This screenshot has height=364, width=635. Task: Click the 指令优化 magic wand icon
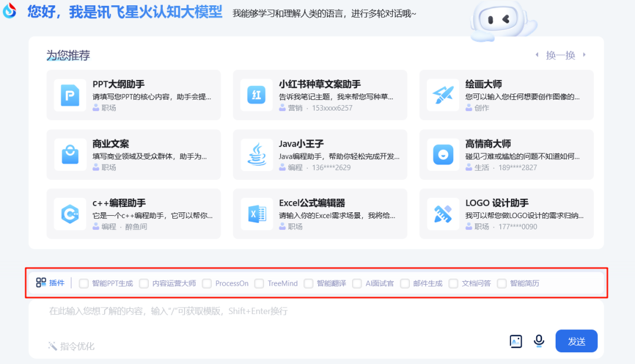(52, 346)
